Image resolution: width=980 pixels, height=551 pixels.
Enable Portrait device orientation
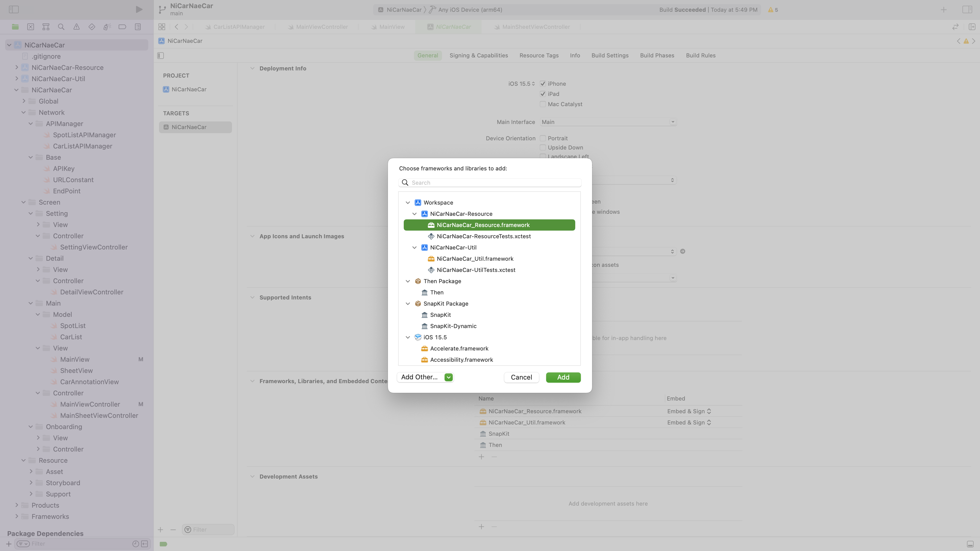[x=543, y=139]
